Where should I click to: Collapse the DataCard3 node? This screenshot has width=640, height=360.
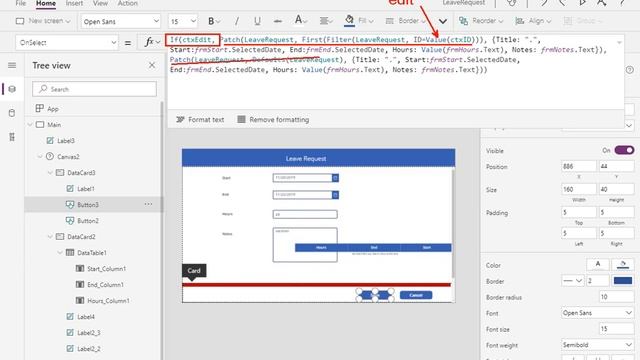[50, 173]
